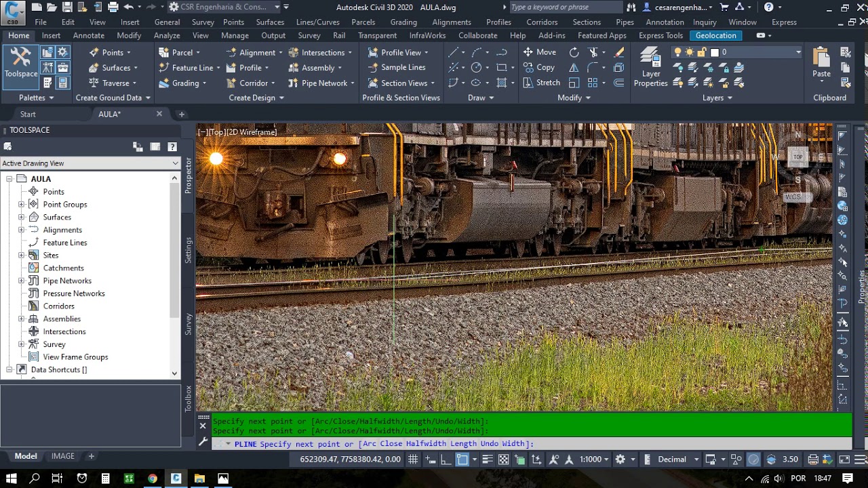868x488 pixels.
Task: Toggle lineweight display in status bar
Action: [x=488, y=459]
